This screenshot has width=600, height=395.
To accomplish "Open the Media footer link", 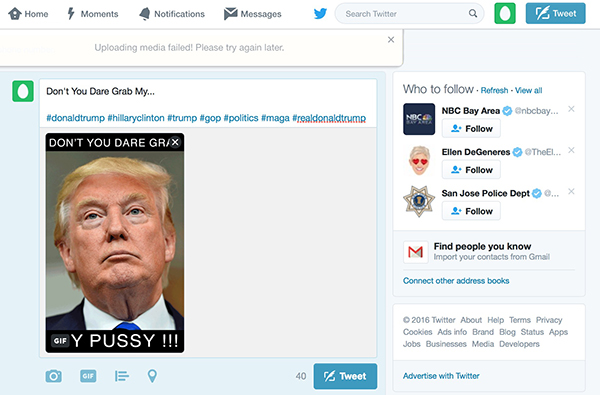I will click(483, 344).
